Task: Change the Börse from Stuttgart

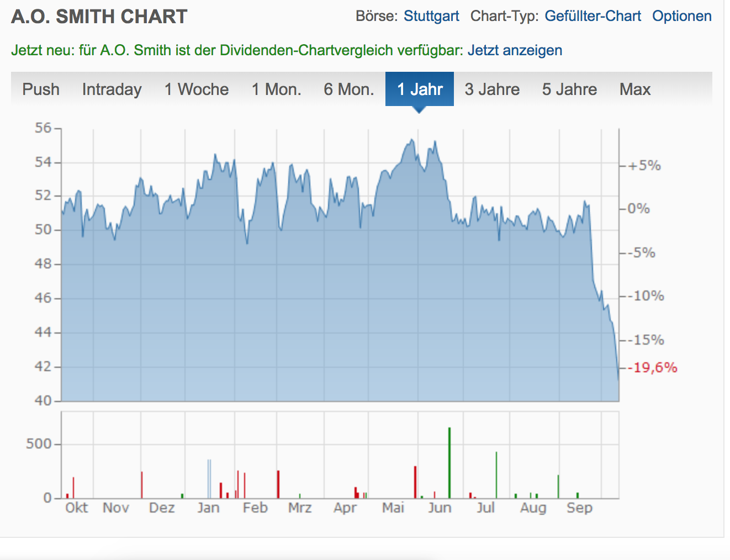Action: (431, 16)
